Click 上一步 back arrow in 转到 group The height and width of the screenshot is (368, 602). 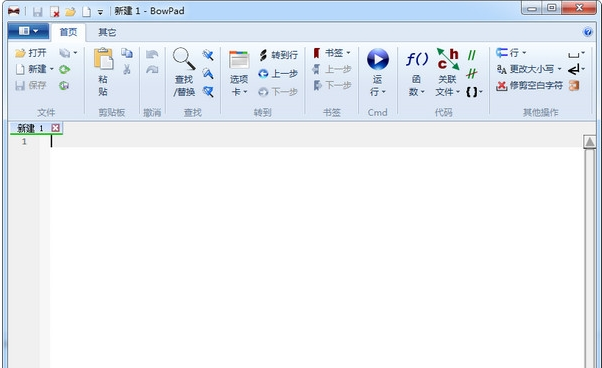point(278,73)
